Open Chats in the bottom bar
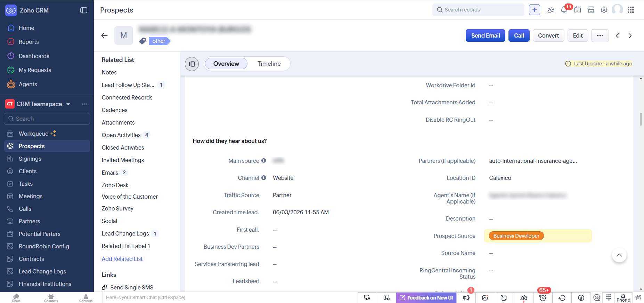This screenshot has width=644, height=303. coord(16,298)
